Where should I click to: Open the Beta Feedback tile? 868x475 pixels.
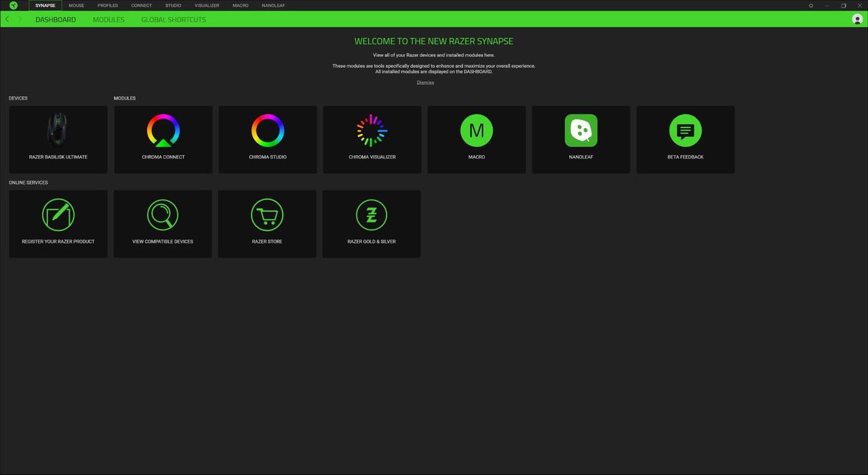[686, 139]
